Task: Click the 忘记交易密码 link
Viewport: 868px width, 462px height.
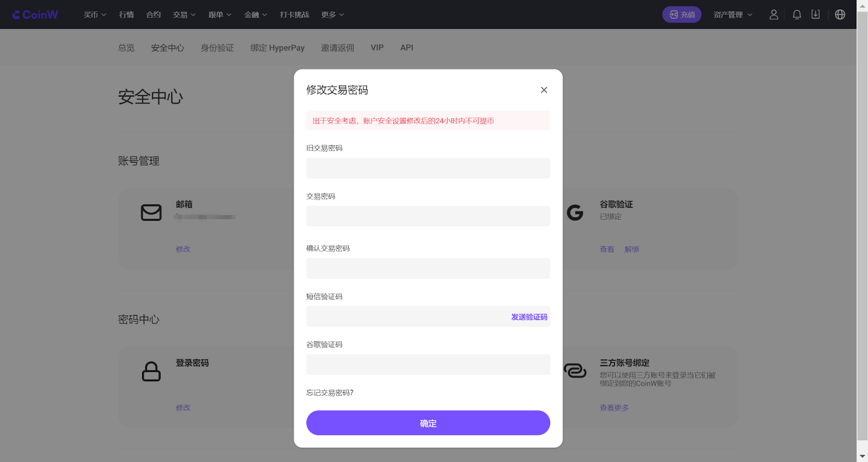Action: [329, 393]
